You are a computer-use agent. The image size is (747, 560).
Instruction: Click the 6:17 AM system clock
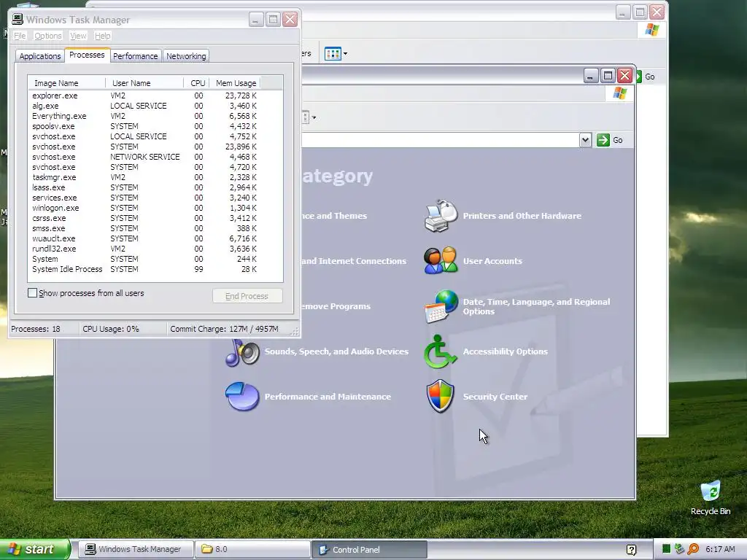pos(720,549)
